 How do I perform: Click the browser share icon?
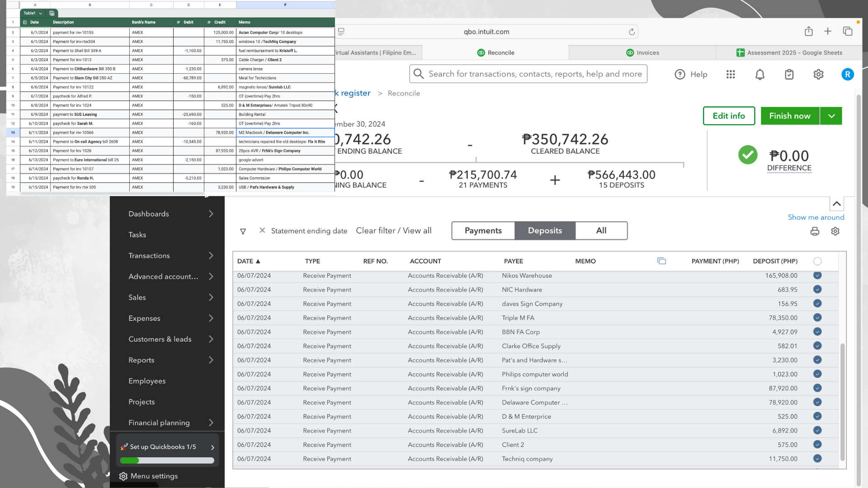(x=809, y=31)
